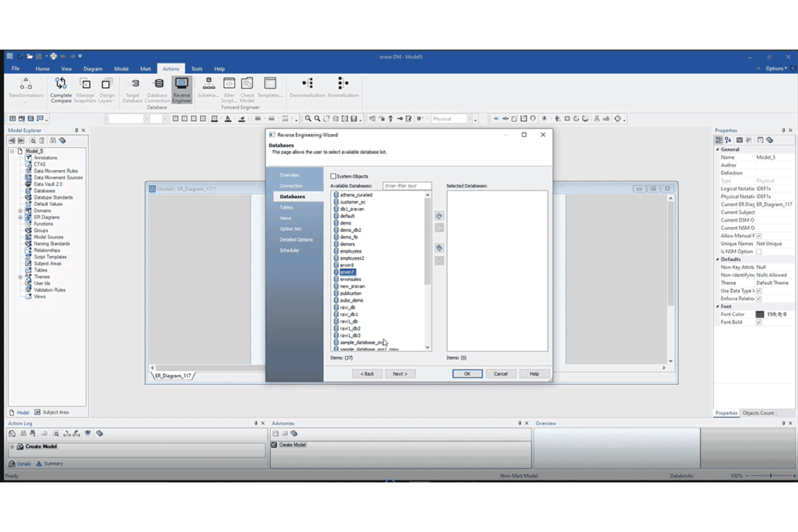Image resolution: width=798 pixels, height=532 pixels.
Task: Open the Options menu at top right
Action: tap(776, 68)
